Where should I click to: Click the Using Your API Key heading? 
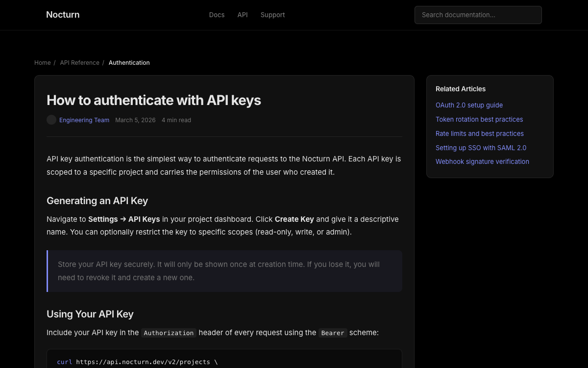click(x=90, y=314)
